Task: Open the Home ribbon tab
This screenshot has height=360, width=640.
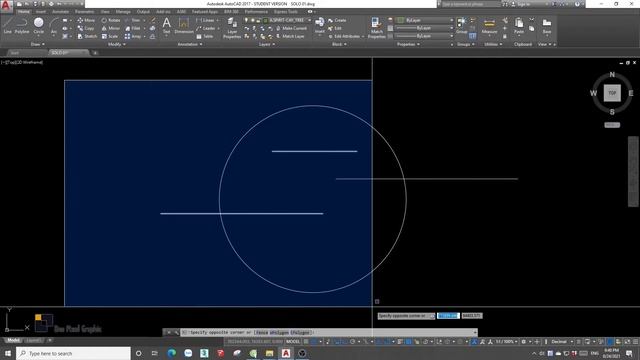Action: coord(24,12)
